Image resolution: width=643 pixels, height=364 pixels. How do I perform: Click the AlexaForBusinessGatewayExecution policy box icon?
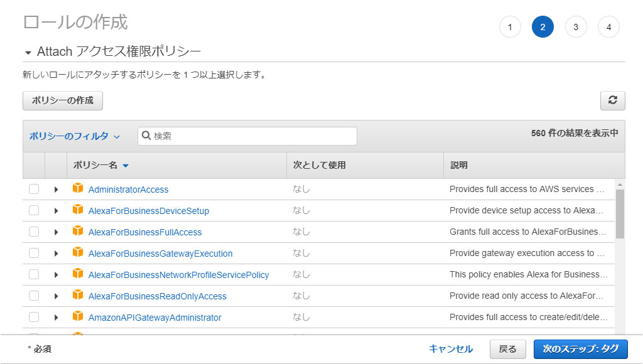tap(78, 252)
